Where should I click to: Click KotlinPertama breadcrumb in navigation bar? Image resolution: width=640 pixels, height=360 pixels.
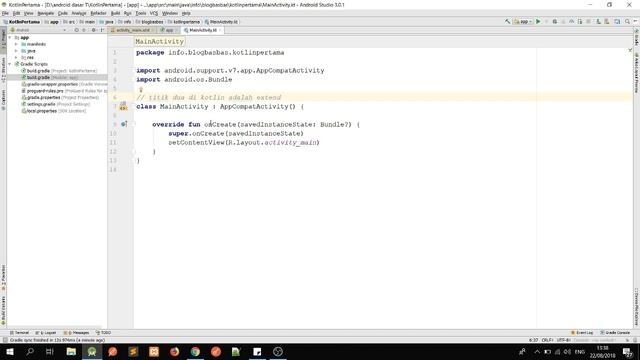(22, 22)
